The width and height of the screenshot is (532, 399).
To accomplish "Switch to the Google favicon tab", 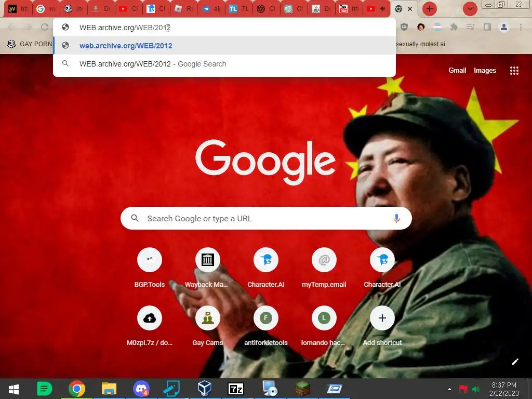I will click(46, 9).
